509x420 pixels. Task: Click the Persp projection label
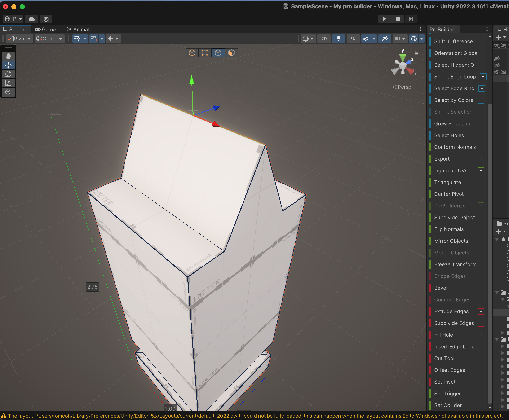(x=404, y=87)
